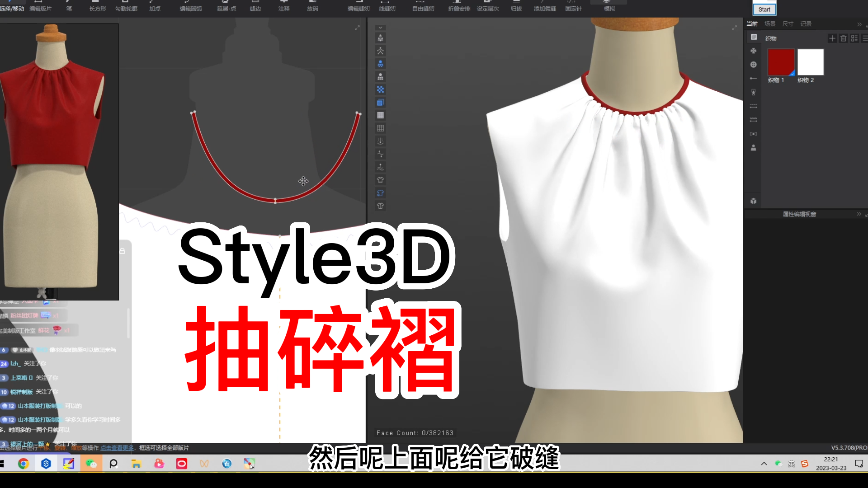Toggle avatar display icon in 3D toolbar
This screenshot has width=868, height=488.
click(380, 38)
